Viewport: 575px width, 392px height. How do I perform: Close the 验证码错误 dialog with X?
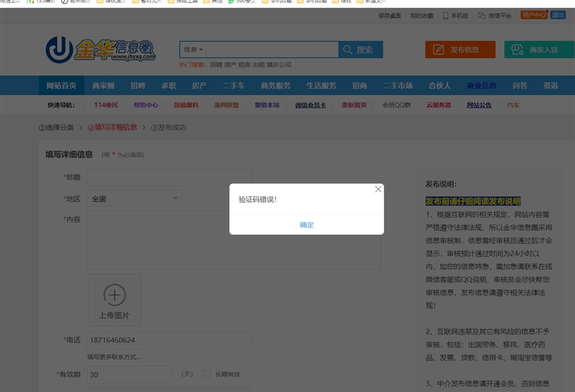tap(378, 190)
